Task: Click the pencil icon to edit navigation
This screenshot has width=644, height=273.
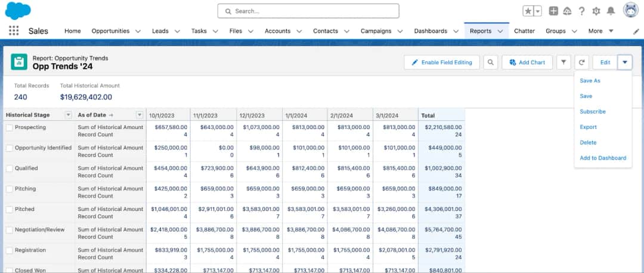Action: pos(636,31)
